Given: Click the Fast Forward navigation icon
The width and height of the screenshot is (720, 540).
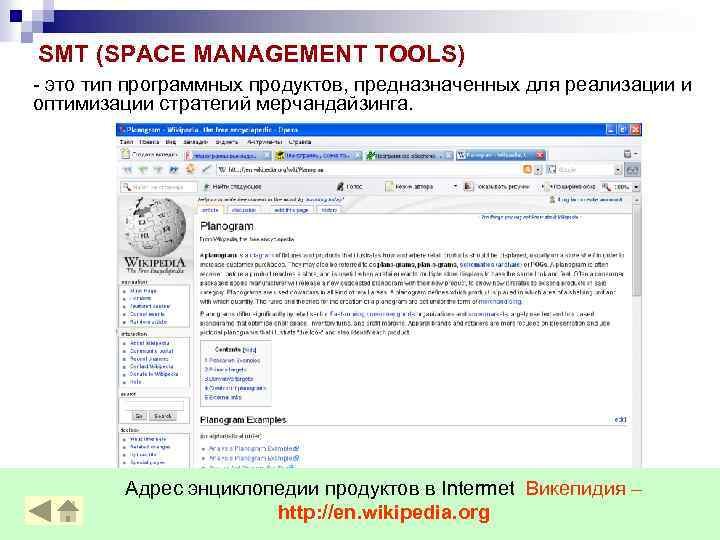Looking at the screenshot, I should [174, 170].
